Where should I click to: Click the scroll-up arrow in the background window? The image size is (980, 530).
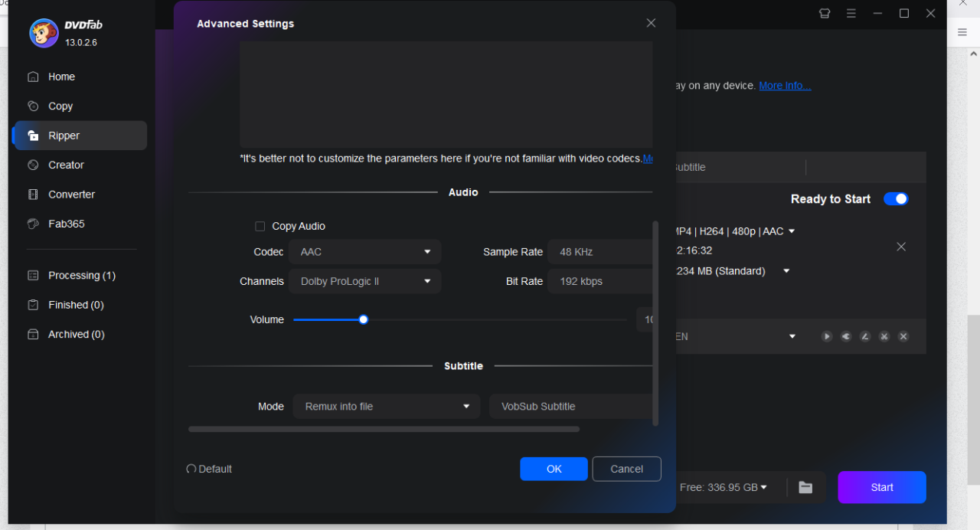point(974,54)
